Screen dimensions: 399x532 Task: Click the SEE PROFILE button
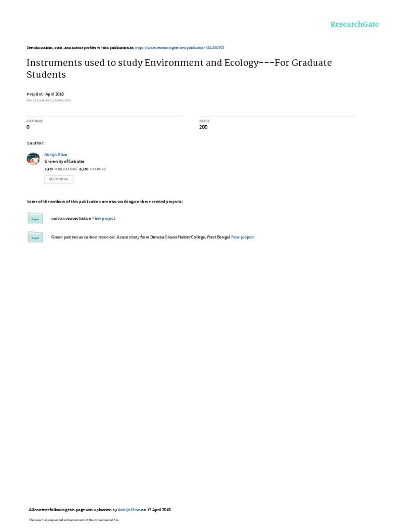[x=59, y=179]
